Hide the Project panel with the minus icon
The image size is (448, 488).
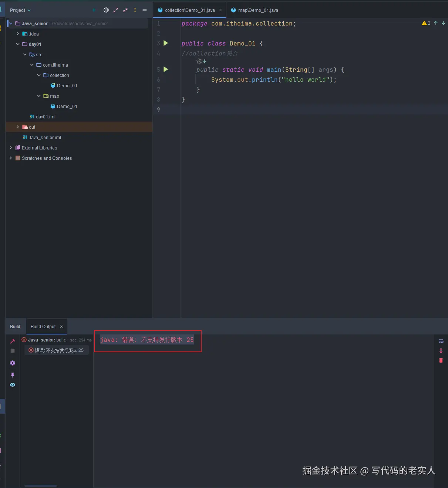click(x=145, y=10)
